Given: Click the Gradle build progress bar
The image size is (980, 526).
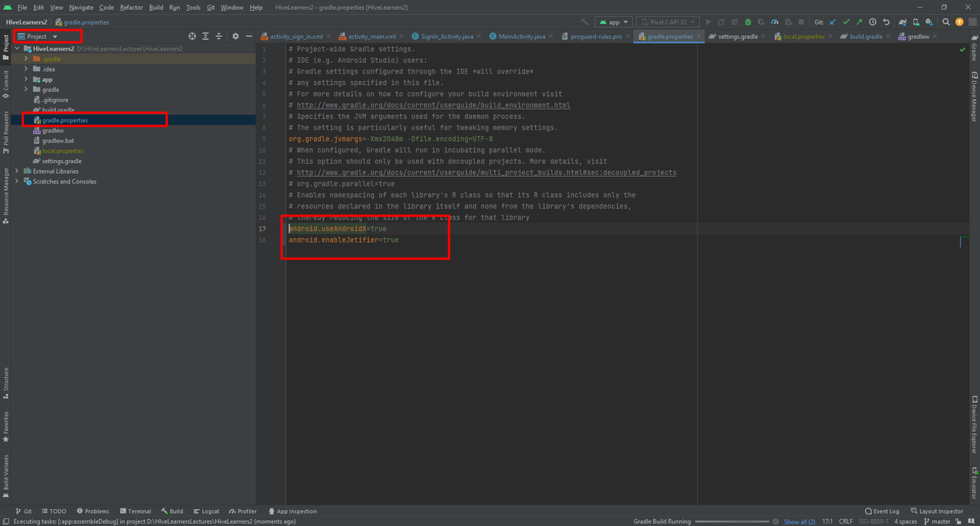Looking at the screenshot, I should (x=731, y=521).
